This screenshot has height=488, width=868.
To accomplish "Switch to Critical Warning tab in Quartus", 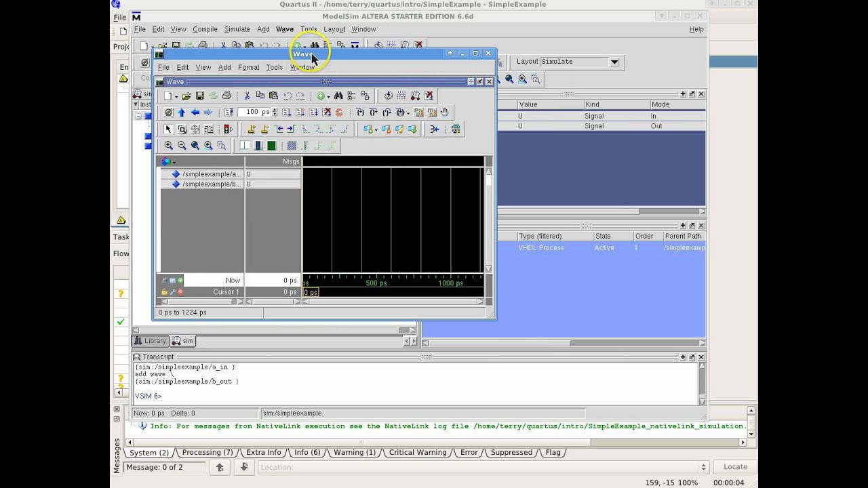I will click(x=418, y=452).
